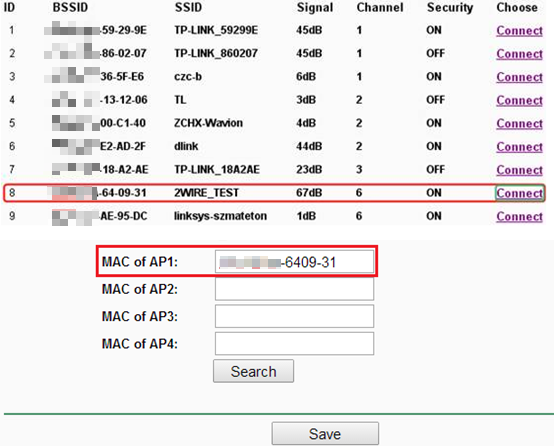Image resolution: width=558 pixels, height=446 pixels.
Task: Click Connect link in the TL row
Action: (x=519, y=100)
